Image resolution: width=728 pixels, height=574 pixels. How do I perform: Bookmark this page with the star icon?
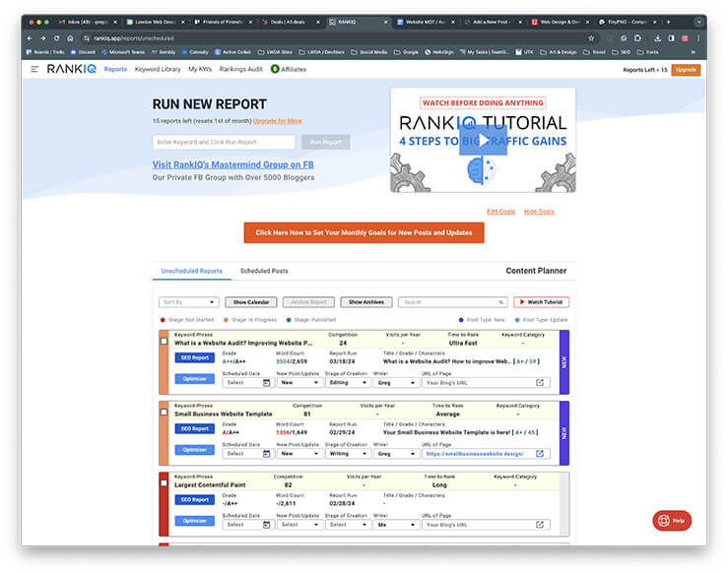(x=591, y=38)
